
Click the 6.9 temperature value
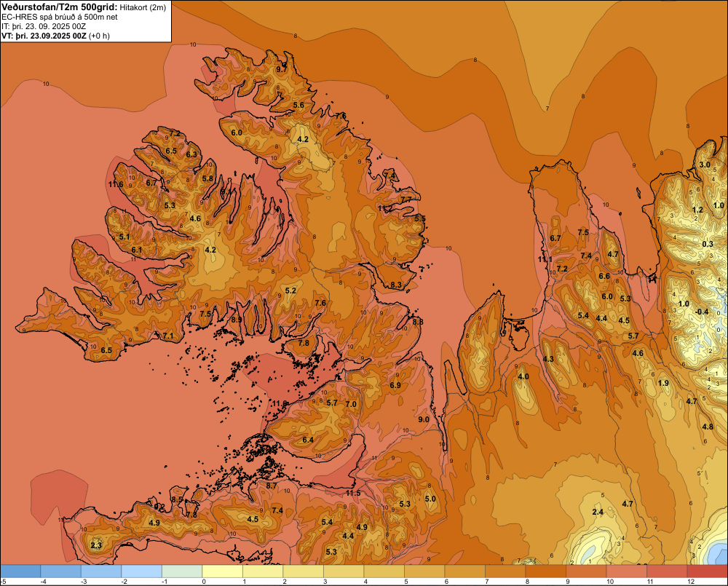point(395,385)
